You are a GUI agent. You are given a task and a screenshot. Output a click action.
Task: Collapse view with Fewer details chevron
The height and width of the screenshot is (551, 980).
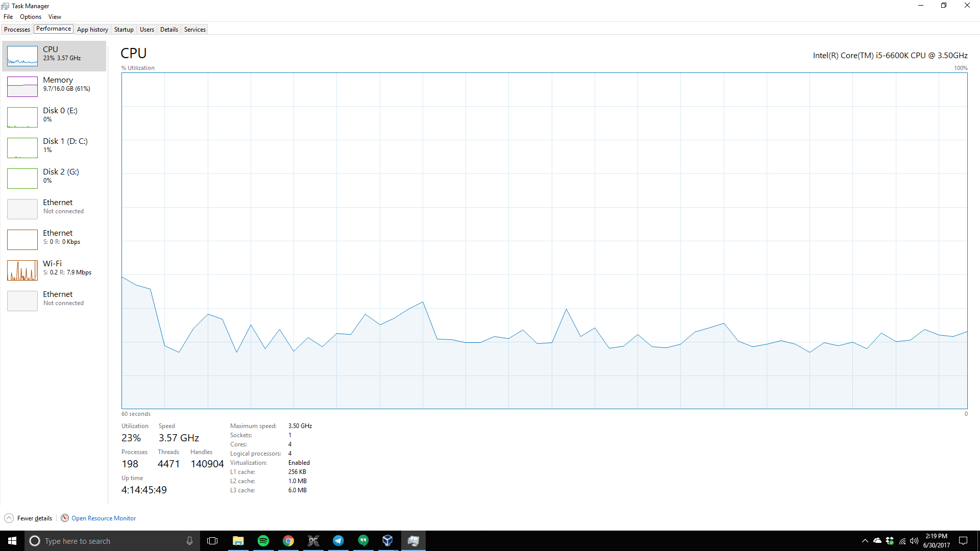click(9, 518)
